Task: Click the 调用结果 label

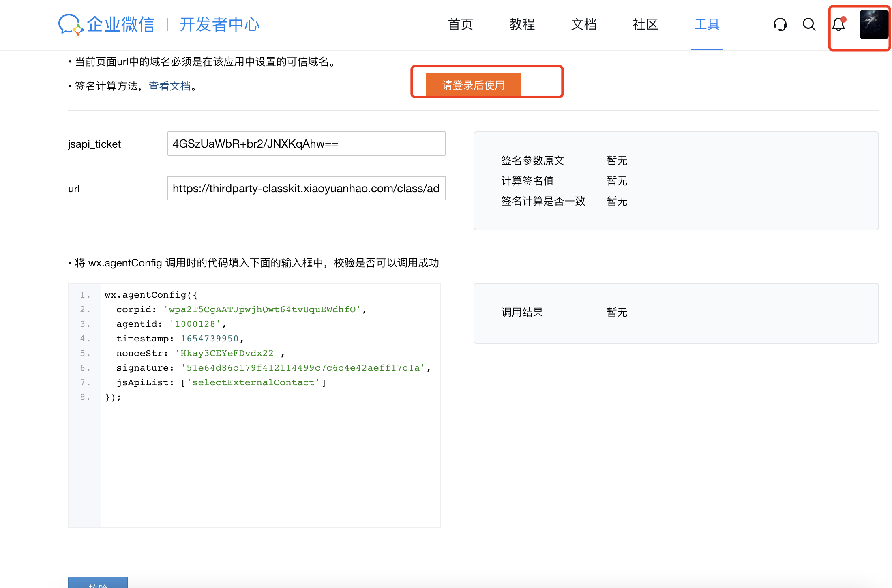Action: pos(522,312)
